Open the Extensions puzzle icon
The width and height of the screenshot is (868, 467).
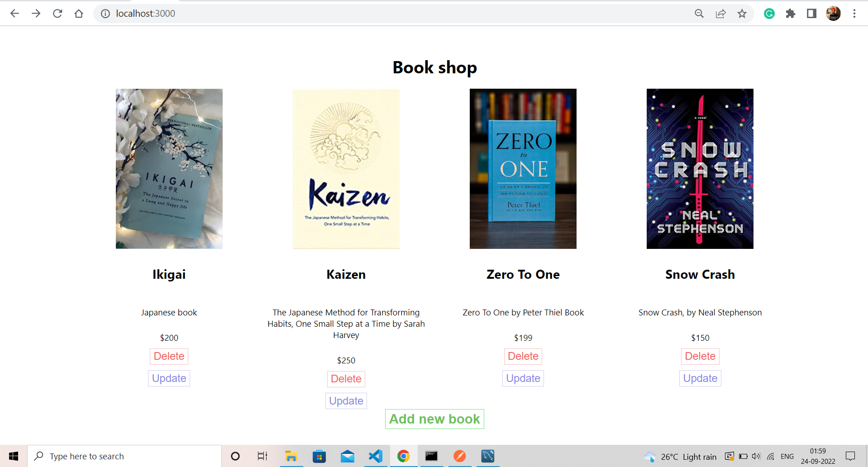791,14
